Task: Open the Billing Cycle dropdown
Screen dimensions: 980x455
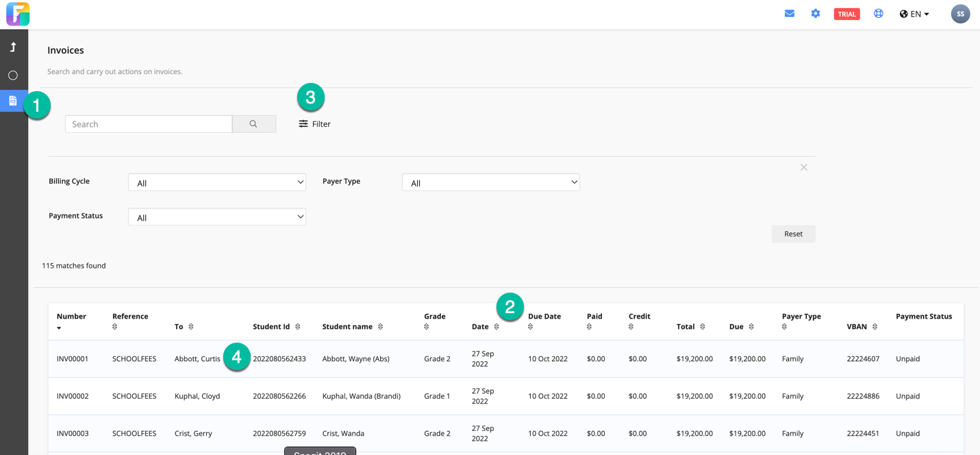Action: pos(216,183)
